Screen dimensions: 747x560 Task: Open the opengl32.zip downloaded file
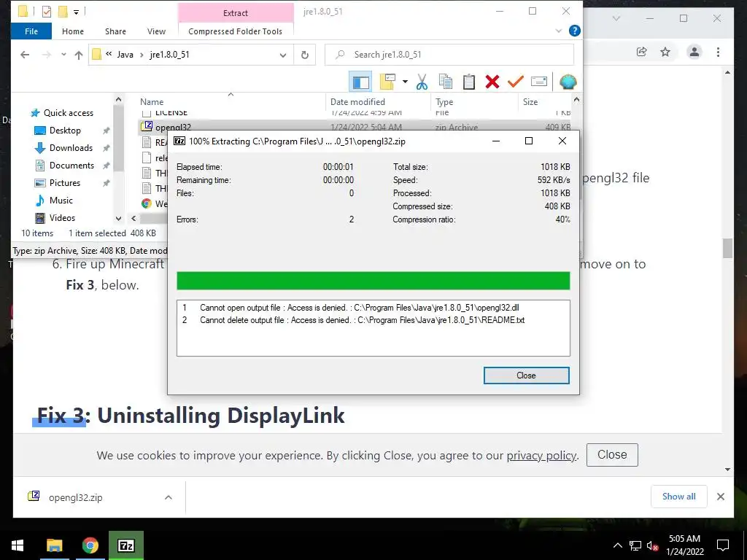pos(75,497)
